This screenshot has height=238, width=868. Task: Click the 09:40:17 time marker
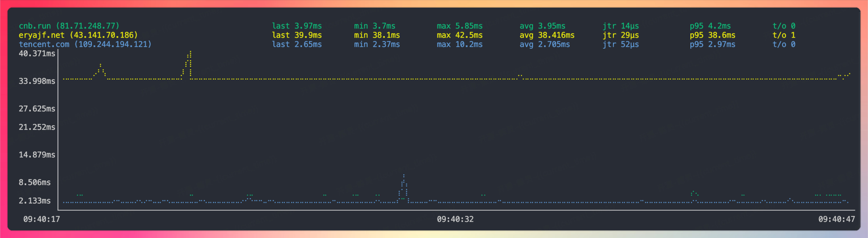coord(41,219)
